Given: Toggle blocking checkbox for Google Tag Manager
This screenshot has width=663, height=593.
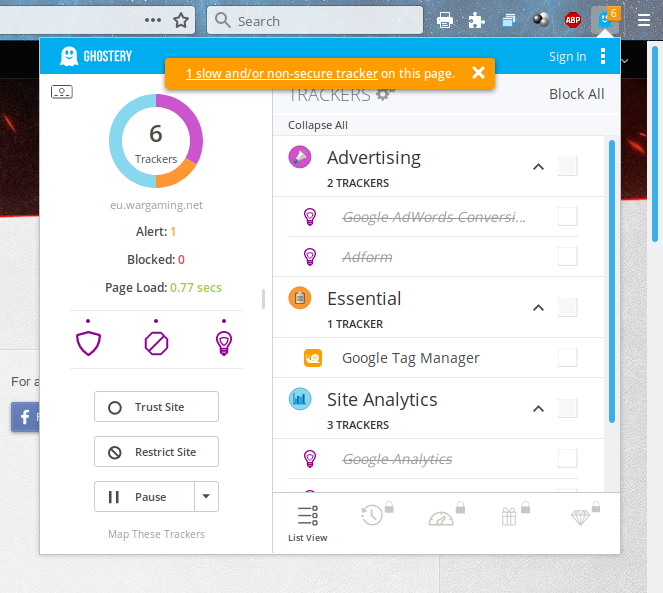Looking at the screenshot, I should coord(567,357).
